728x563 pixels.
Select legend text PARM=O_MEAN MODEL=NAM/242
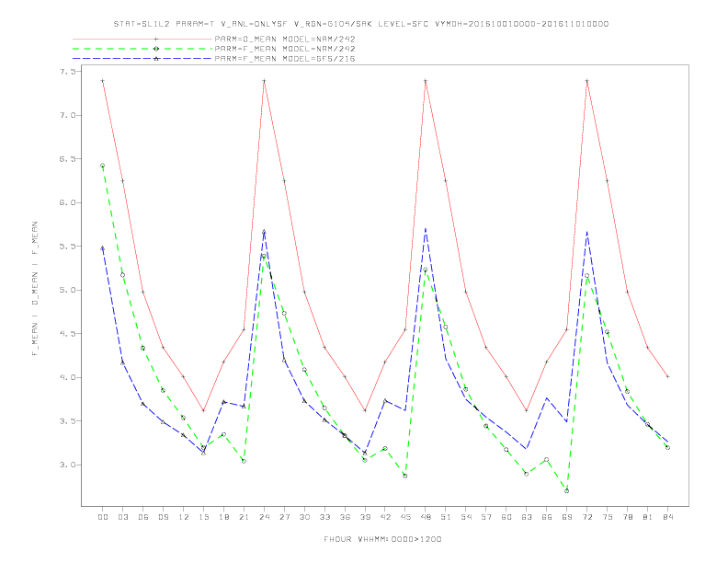point(285,39)
